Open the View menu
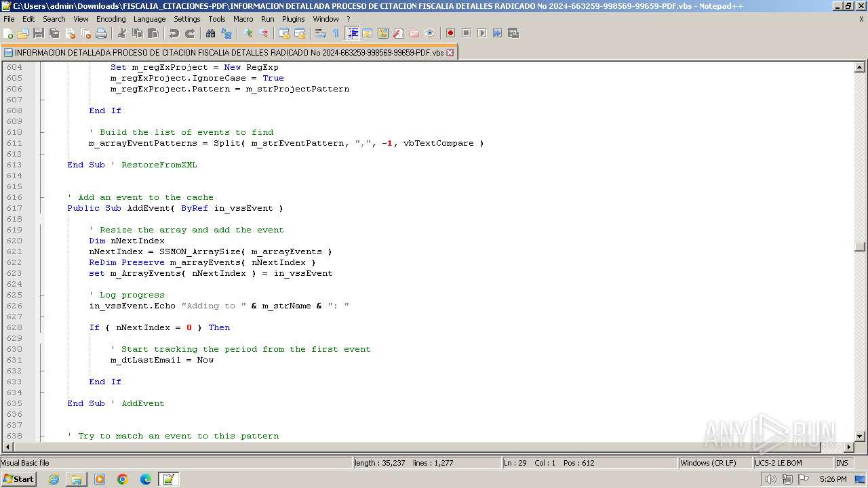This screenshot has width=868, height=488. click(x=81, y=19)
